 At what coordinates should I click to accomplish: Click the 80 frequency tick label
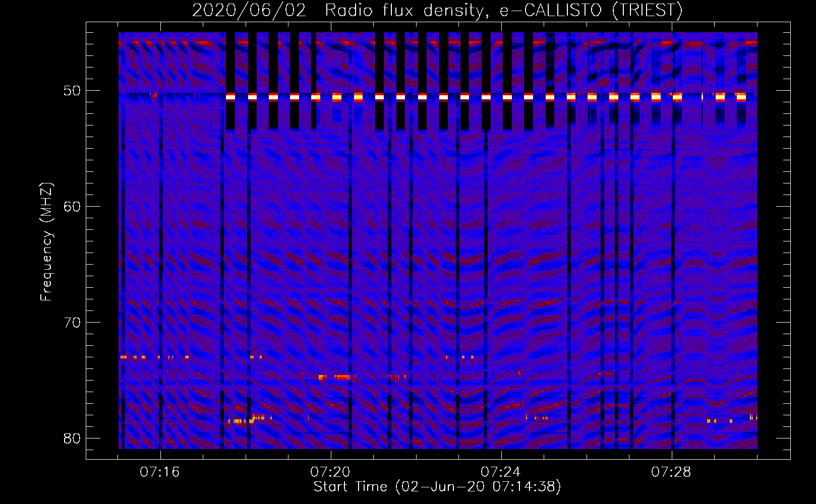73,438
